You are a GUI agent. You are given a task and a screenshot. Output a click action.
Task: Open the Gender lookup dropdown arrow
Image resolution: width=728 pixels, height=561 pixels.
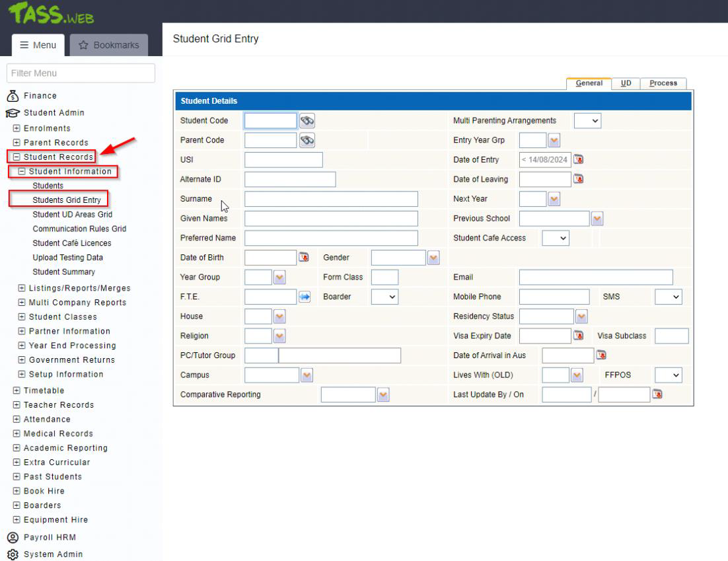433,258
